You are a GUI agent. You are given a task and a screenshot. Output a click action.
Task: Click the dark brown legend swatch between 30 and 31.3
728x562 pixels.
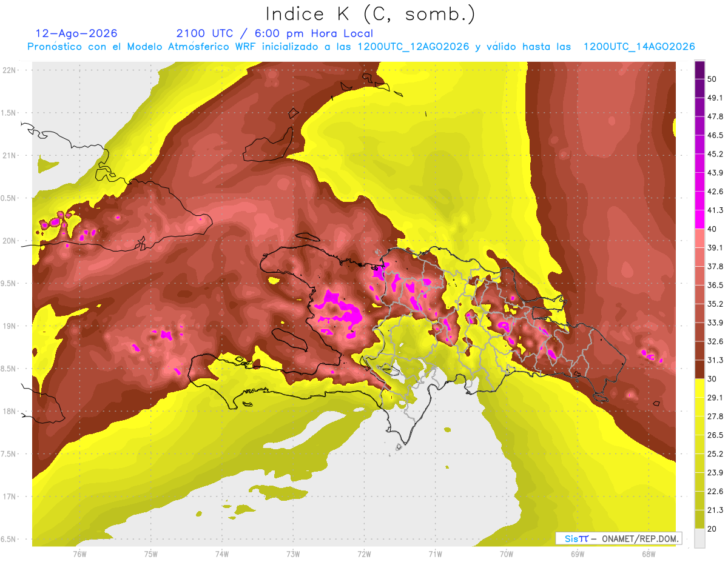[x=699, y=369]
